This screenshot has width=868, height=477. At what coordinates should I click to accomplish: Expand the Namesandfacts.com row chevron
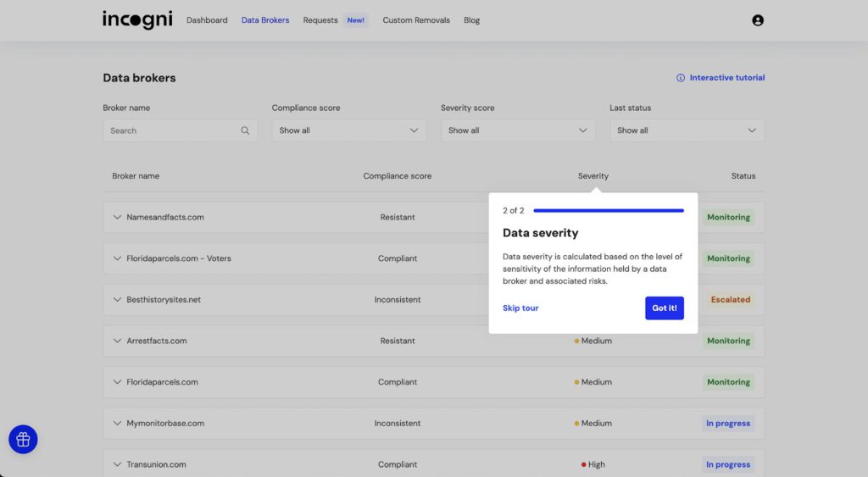(x=117, y=217)
